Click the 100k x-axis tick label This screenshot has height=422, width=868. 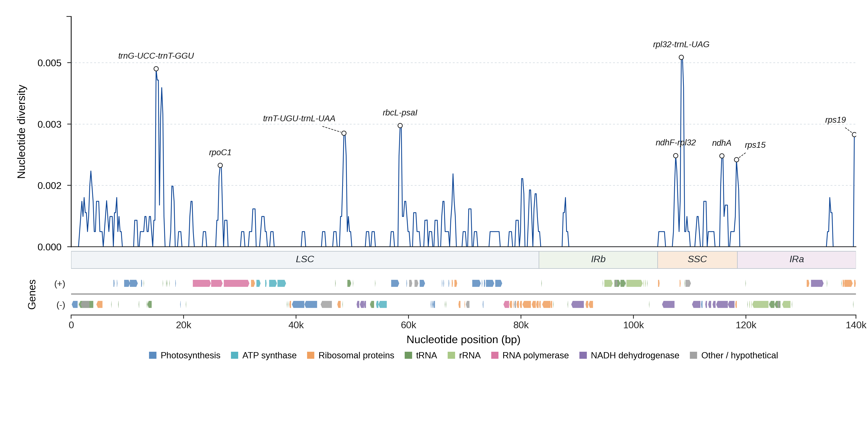(633, 325)
